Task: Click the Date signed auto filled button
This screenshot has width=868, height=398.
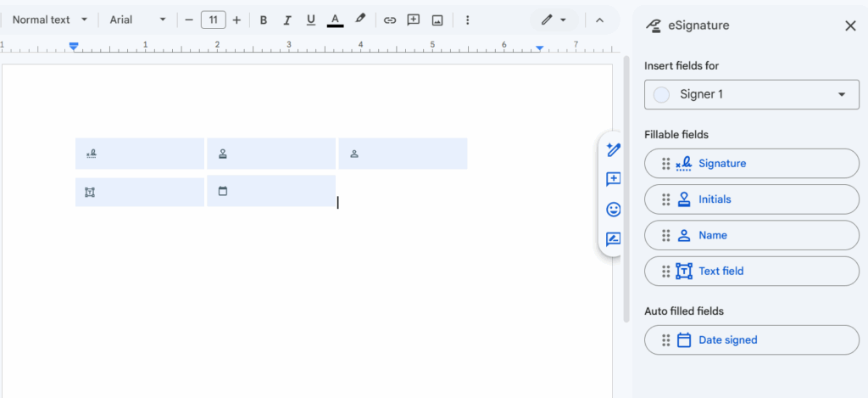Action: [752, 339]
